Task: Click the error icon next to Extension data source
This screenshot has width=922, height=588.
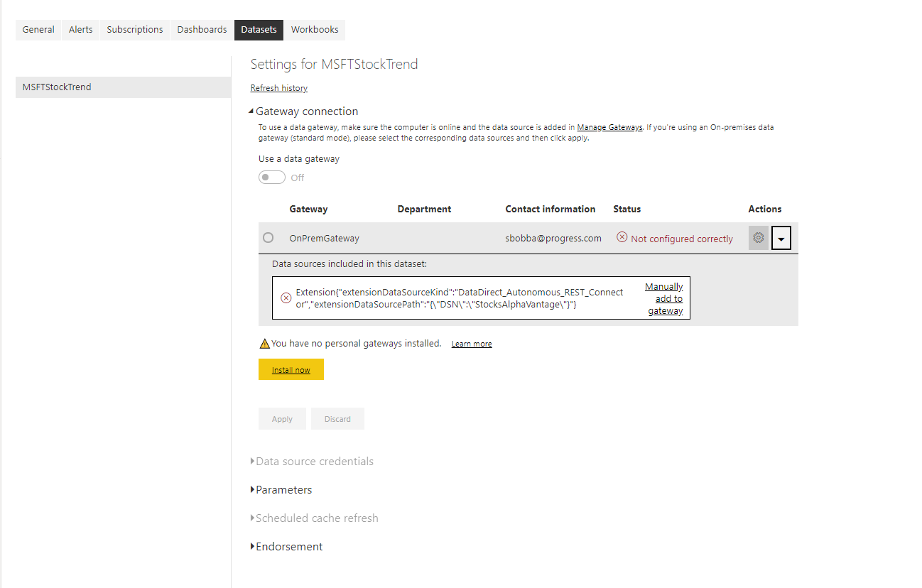Action: click(x=286, y=298)
